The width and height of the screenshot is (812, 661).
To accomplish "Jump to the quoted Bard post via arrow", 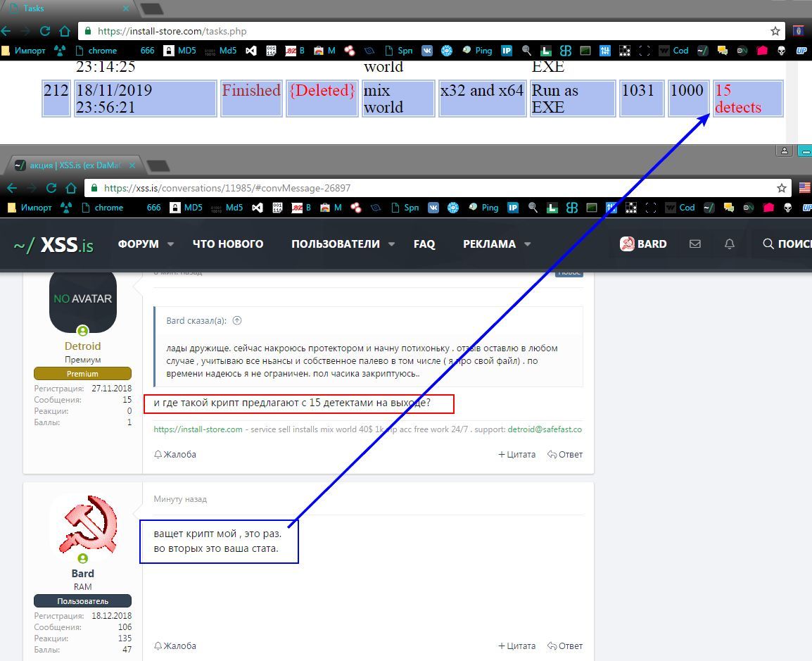I will coord(237,321).
